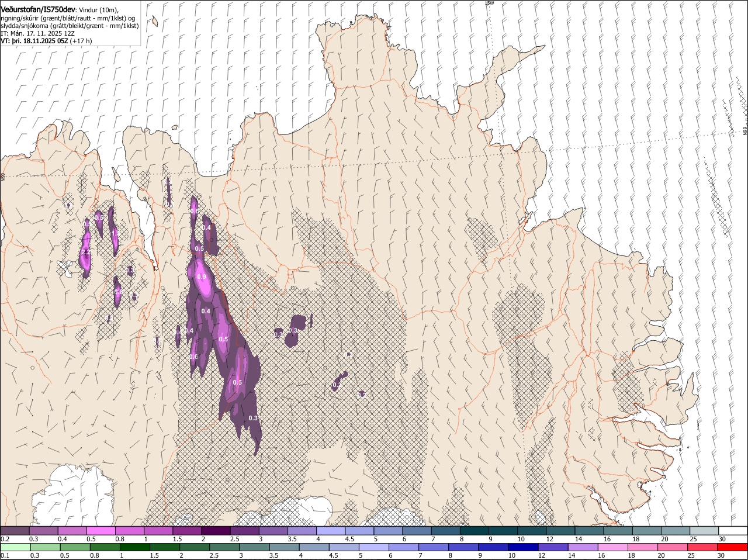748x560 pixels.
Task: Click the 2.2 precipitation value on the map
Action: pyautogui.click(x=86, y=252)
